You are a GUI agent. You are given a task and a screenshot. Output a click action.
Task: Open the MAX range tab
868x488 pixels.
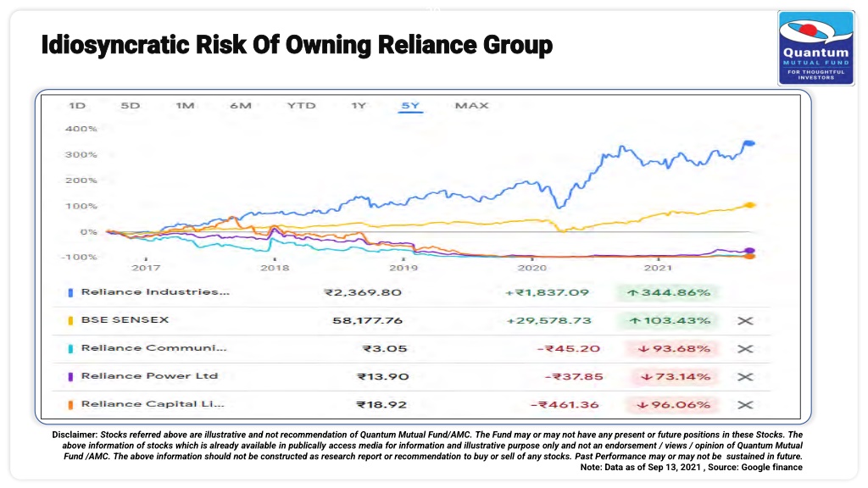[471, 106]
